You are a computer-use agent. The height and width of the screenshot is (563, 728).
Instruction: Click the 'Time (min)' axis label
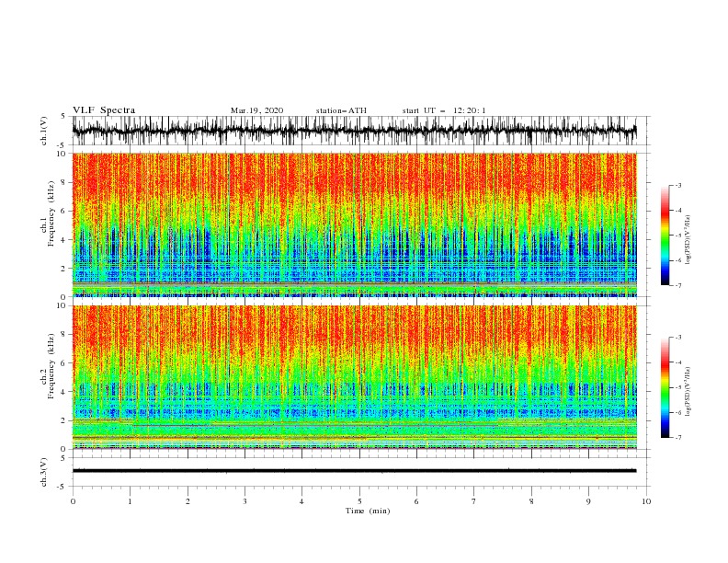click(368, 511)
